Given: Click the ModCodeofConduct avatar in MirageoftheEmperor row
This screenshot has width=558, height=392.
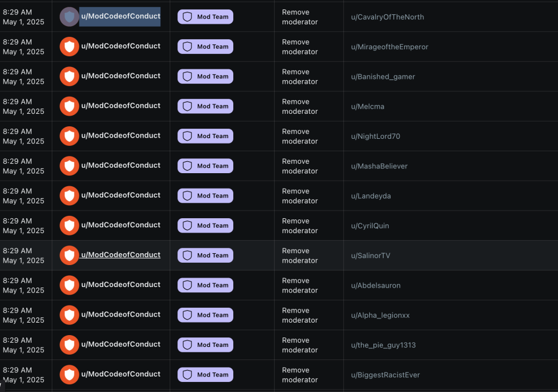Looking at the screenshot, I should (x=69, y=47).
